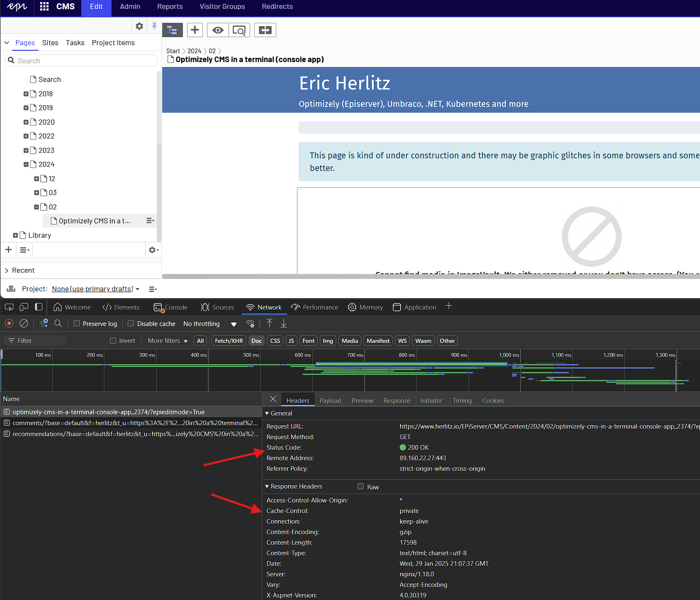Click the navigation tree toggle icon
Viewport: 700px width, 600px height.
click(x=172, y=30)
